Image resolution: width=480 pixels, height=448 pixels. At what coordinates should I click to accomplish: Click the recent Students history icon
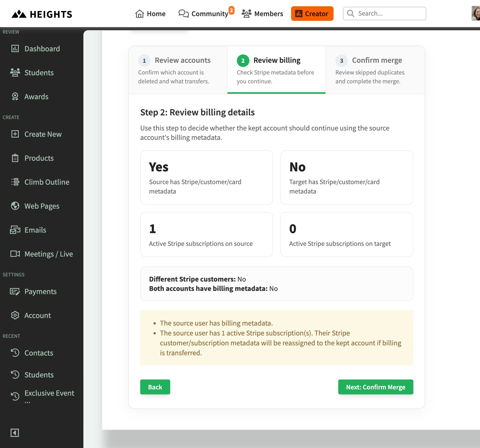coord(15,375)
